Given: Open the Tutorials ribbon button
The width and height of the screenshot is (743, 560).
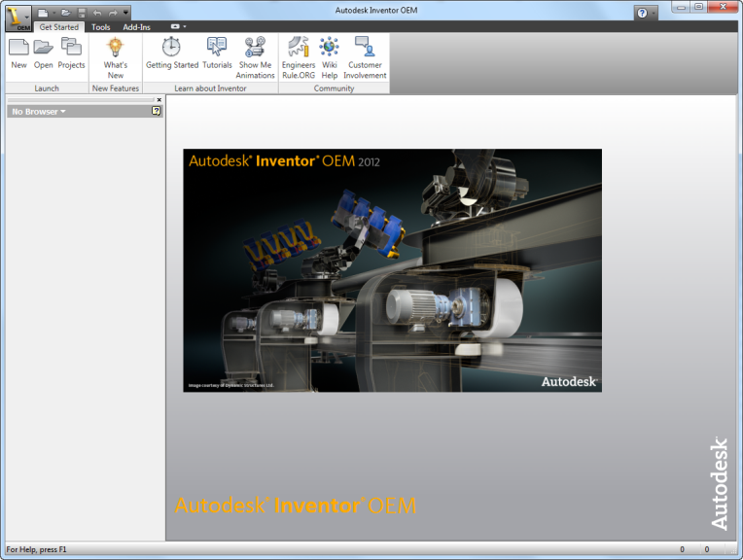Looking at the screenshot, I should click(x=217, y=53).
